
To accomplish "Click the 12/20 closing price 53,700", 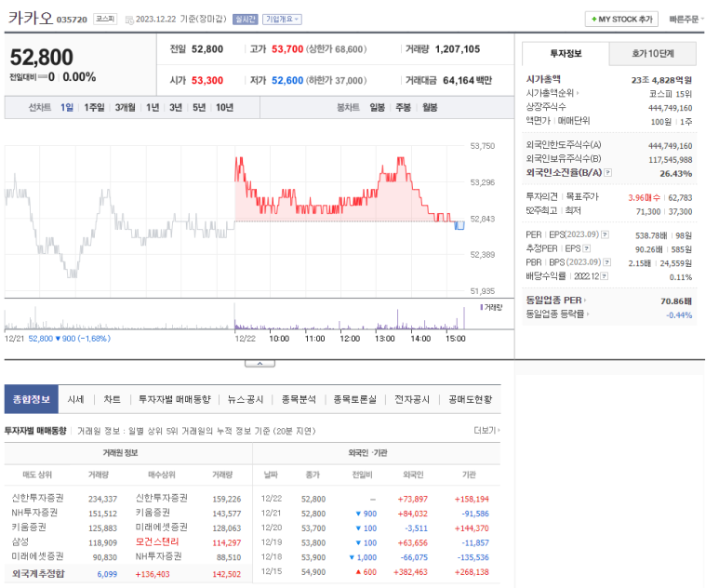I will tap(313, 528).
